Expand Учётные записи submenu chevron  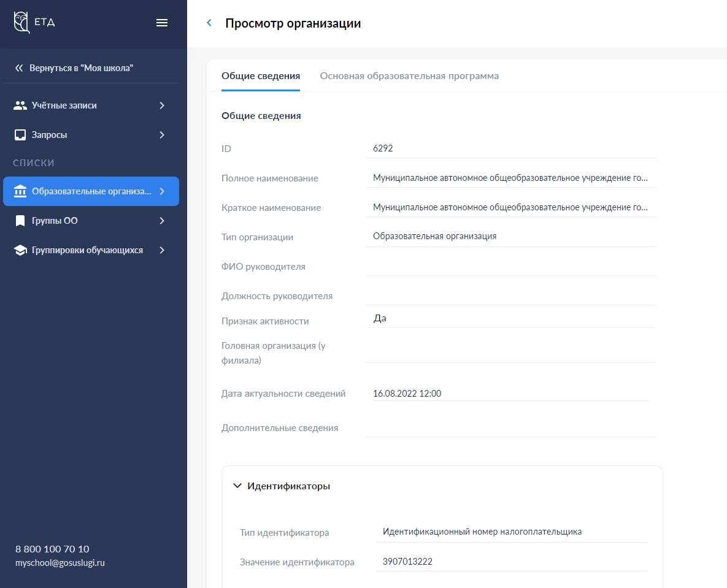click(162, 105)
